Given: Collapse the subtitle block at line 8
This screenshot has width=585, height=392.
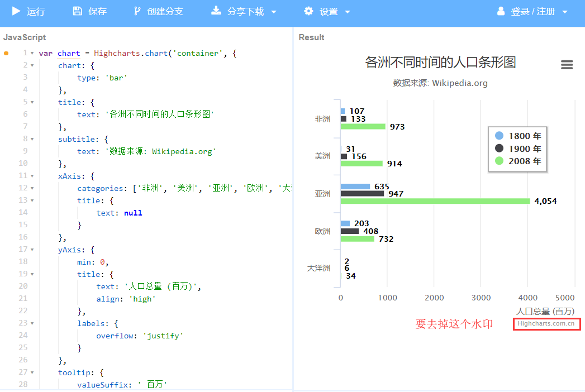Looking at the screenshot, I should coord(32,139).
